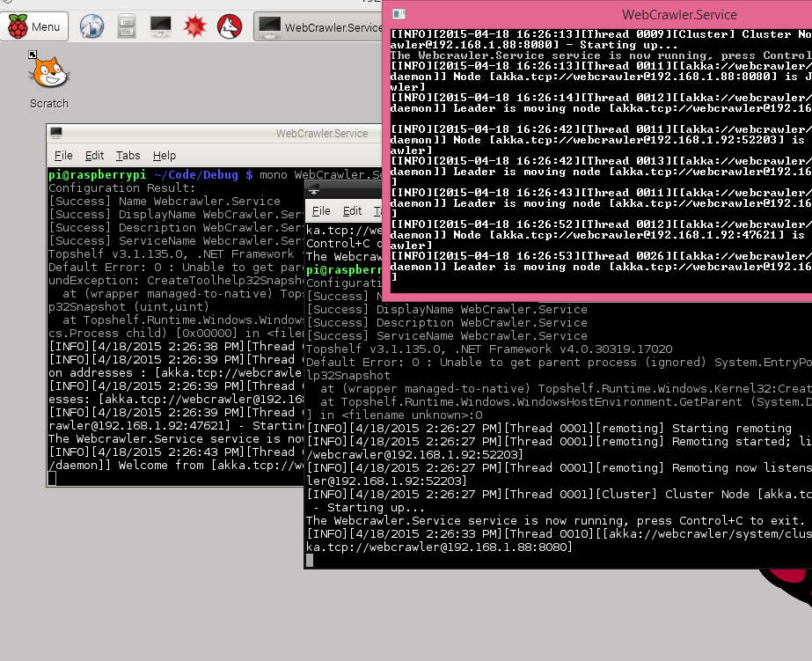Open the Mathematica red spiky icon
Viewport: 812px width, 661px height.
coord(194,26)
